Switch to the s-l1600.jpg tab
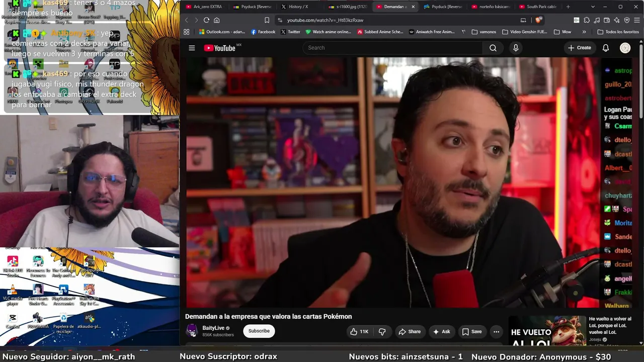Screen dimensions: 644x362 (x=348, y=7)
